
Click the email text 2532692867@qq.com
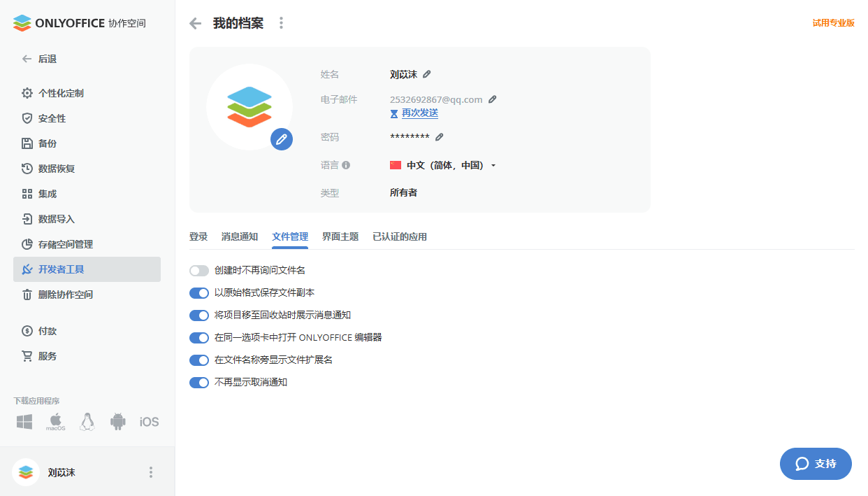[436, 99]
